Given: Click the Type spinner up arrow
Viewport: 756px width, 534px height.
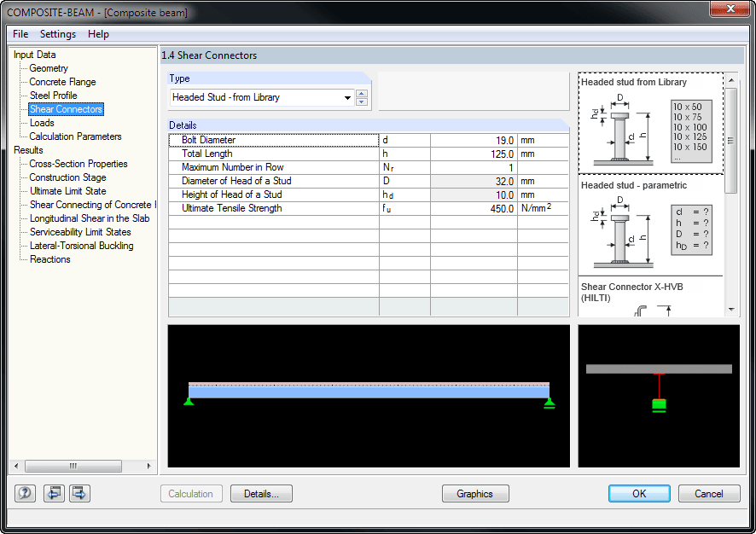Looking at the screenshot, I should (x=362, y=94).
